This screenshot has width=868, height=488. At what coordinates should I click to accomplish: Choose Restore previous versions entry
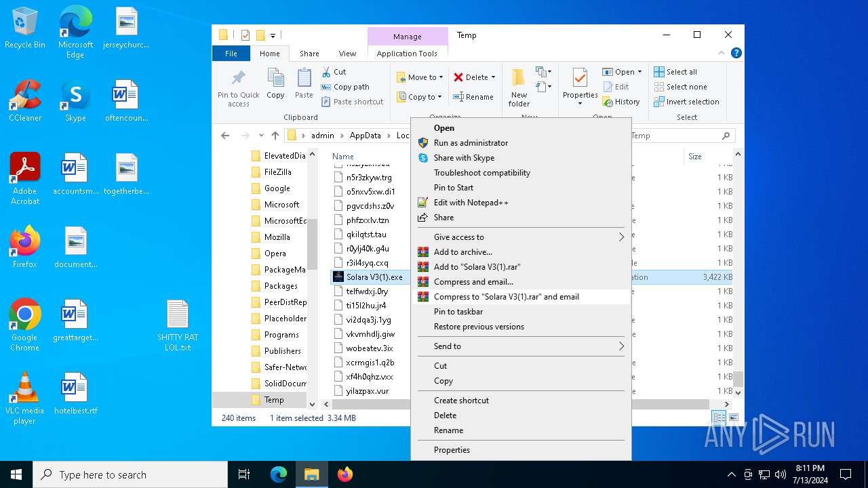click(521, 327)
